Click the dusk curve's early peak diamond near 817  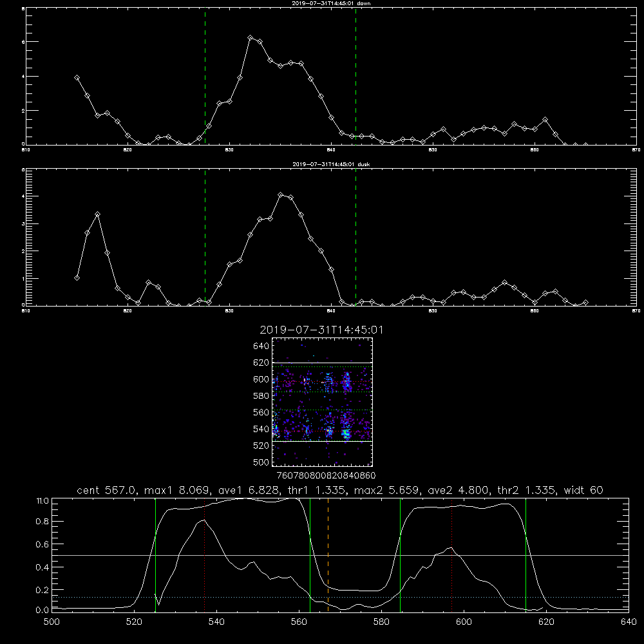97,214
